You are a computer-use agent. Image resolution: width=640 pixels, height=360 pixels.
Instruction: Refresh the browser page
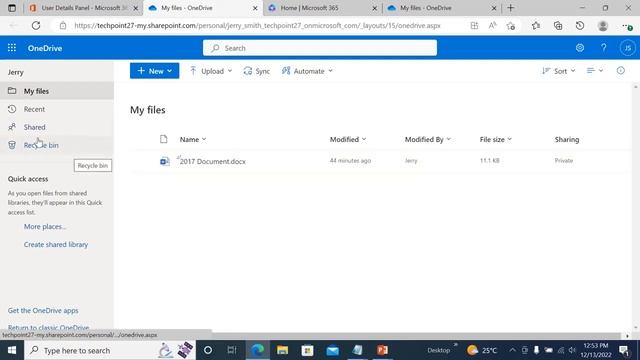pyautogui.click(x=36, y=25)
